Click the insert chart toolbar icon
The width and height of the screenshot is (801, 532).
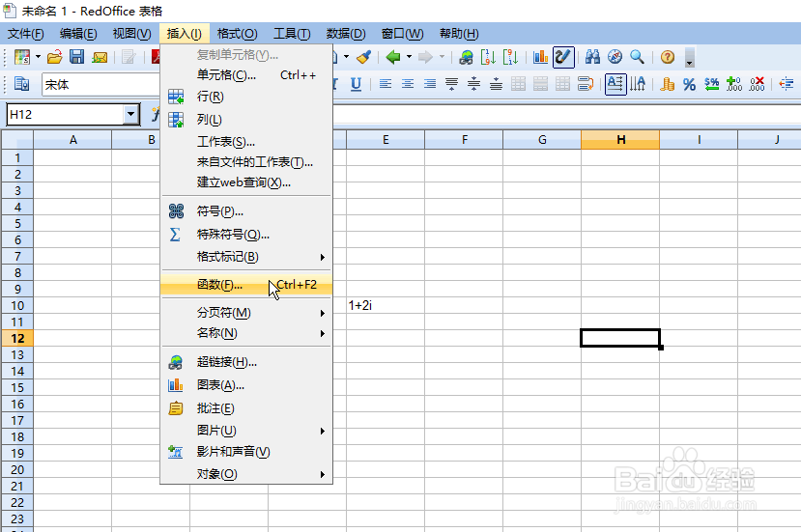540,57
